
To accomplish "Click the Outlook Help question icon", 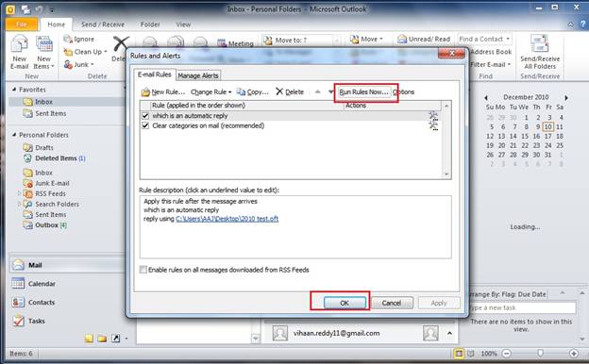I will (x=583, y=25).
